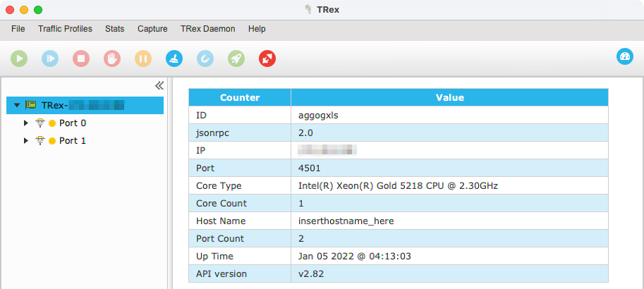Collapse the TRex server tree node
Image resolution: width=644 pixels, height=289 pixels.
pos(16,106)
